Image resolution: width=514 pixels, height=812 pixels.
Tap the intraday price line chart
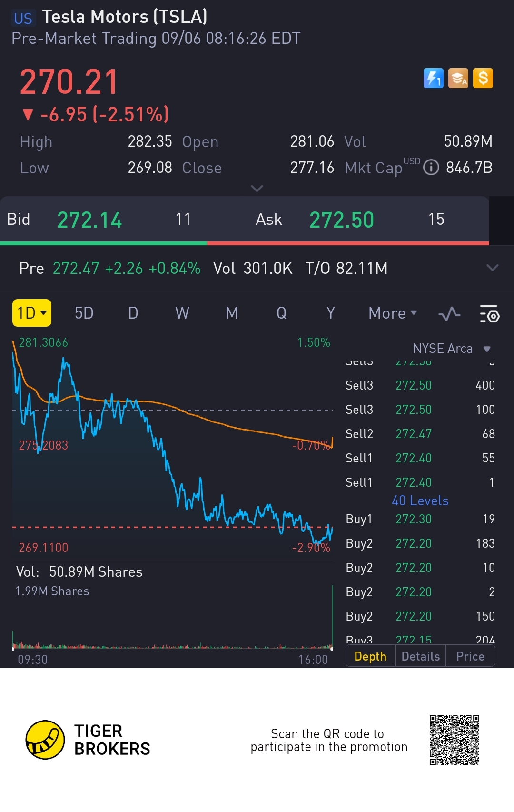tap(172, 448)
